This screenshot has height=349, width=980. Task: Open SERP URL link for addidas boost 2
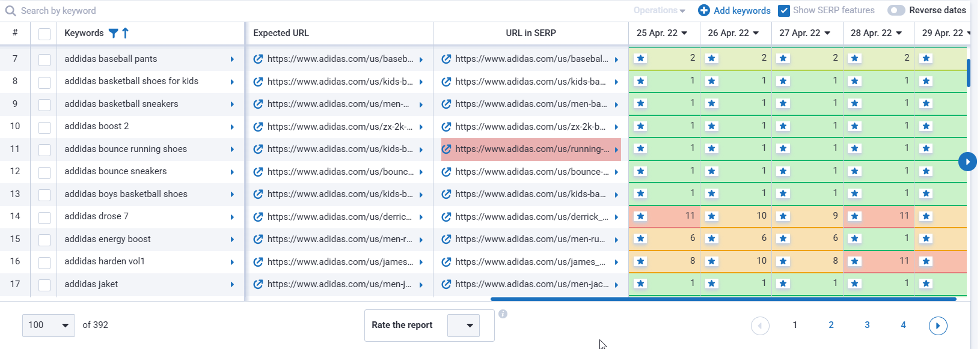(446, 127)
